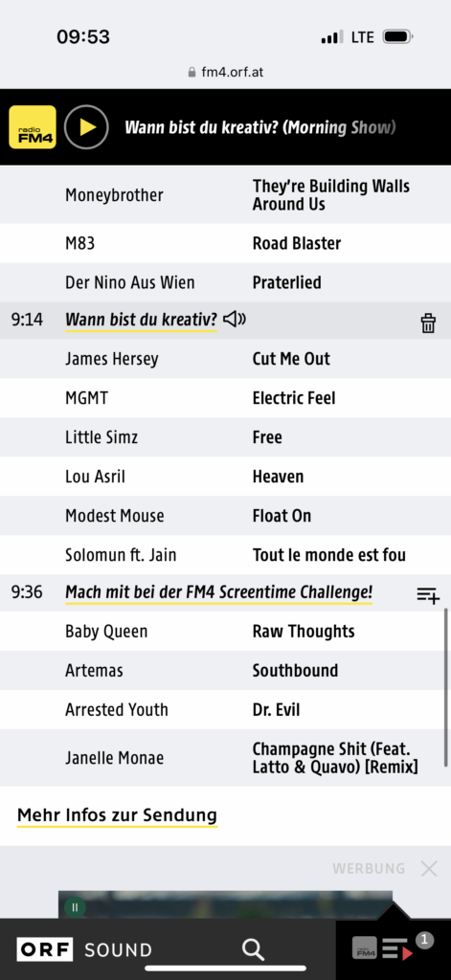
Task: Tap the Now Playing title Morning Show
Action: 260,127
